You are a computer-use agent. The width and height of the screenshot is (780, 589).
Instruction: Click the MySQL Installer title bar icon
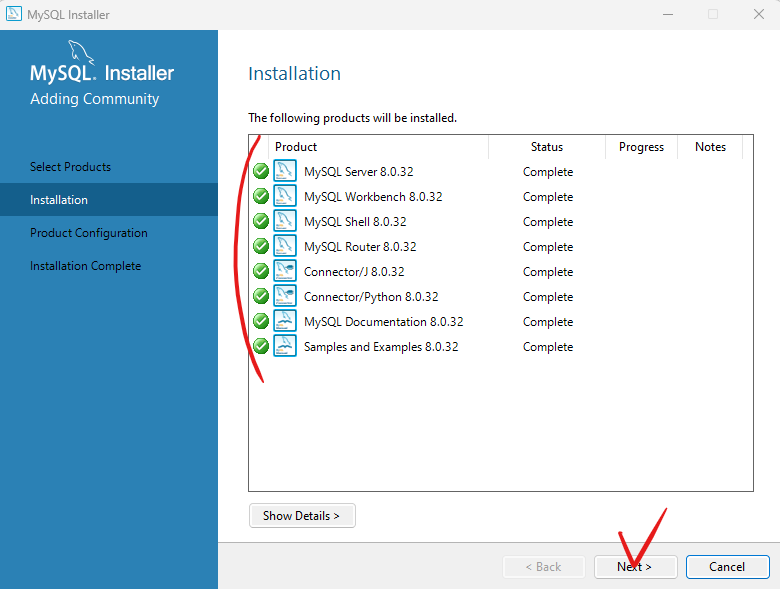[13, 13]
